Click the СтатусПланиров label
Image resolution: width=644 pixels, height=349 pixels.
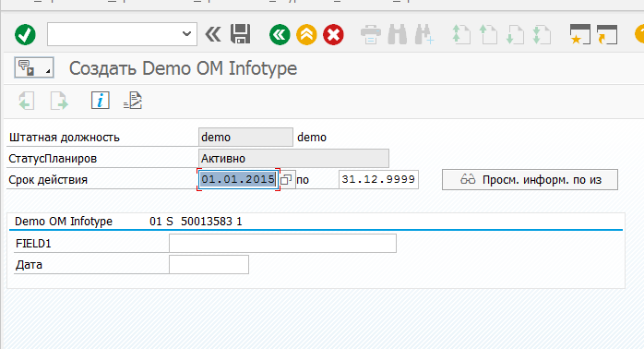pos(53,159)
